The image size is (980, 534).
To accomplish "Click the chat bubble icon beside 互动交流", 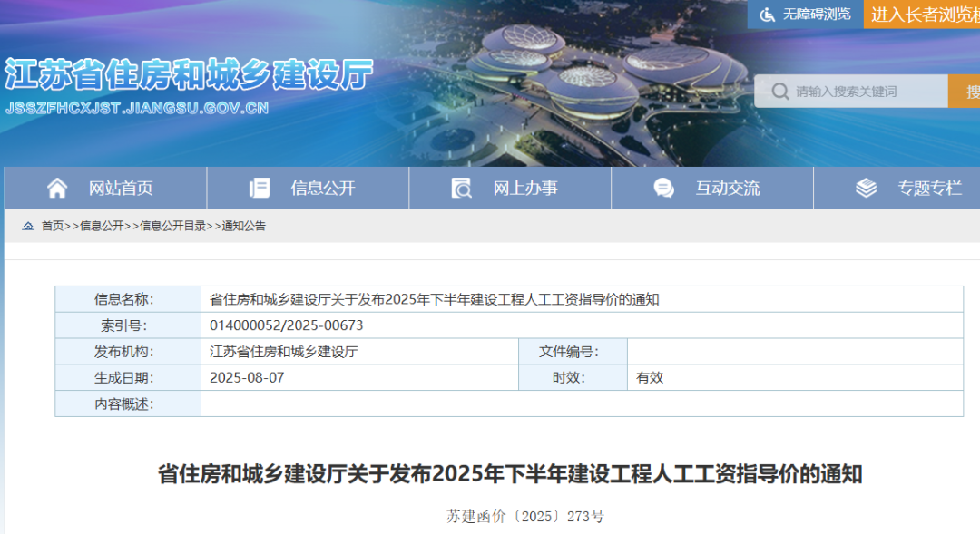I will tap(661, 188).
